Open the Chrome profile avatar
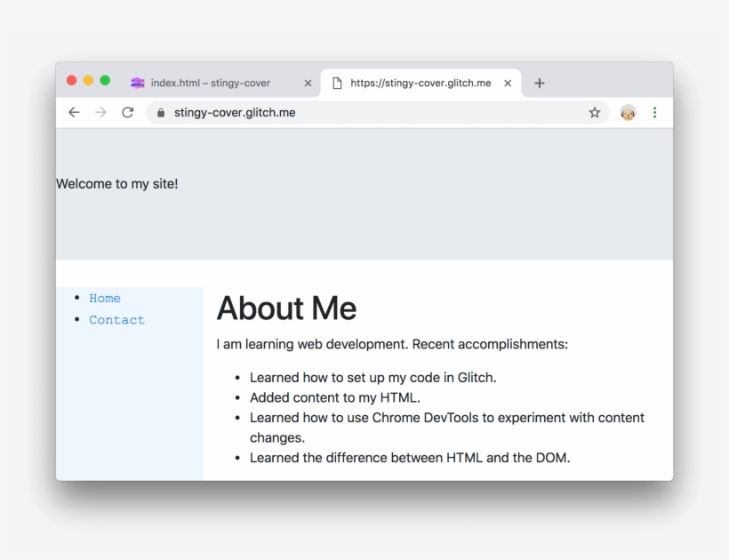729x560 pixels. pyautogui.click(x=628, y=112)
